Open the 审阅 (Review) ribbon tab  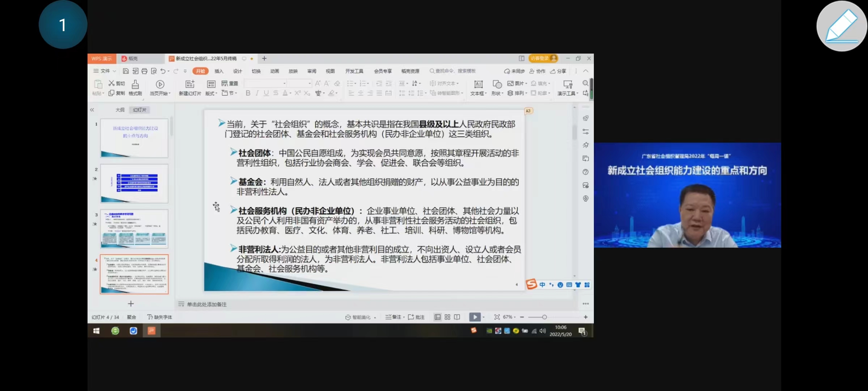click(x=311, y=71)
